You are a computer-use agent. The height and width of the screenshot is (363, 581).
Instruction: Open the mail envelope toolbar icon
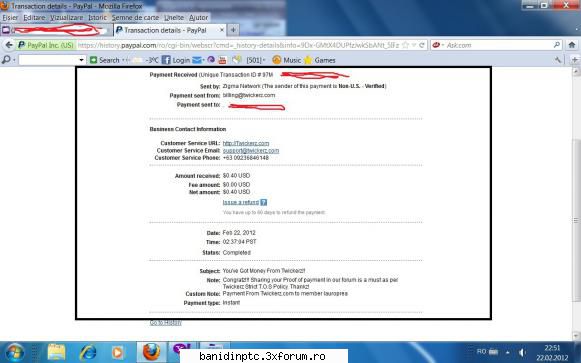click(x=197, y=60)
